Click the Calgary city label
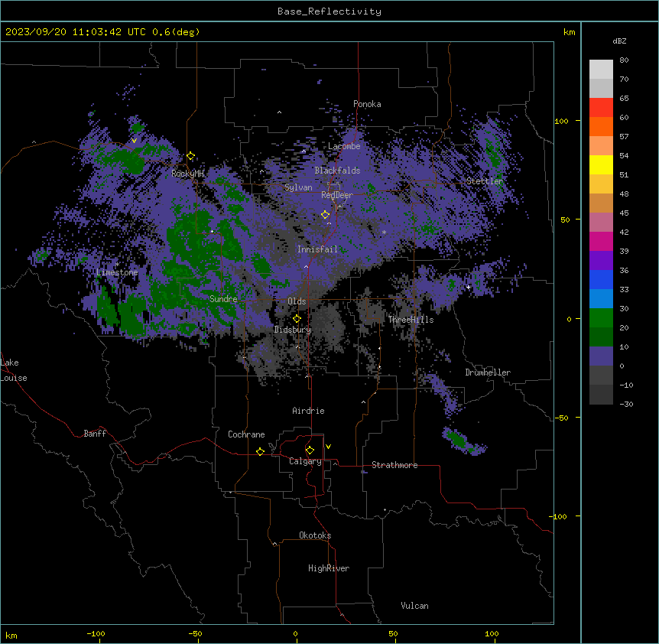 pyautogui.click(x=305, y=461)
